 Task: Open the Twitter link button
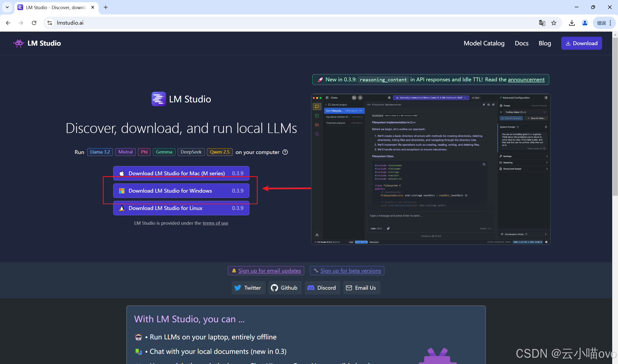coord(248,288)
